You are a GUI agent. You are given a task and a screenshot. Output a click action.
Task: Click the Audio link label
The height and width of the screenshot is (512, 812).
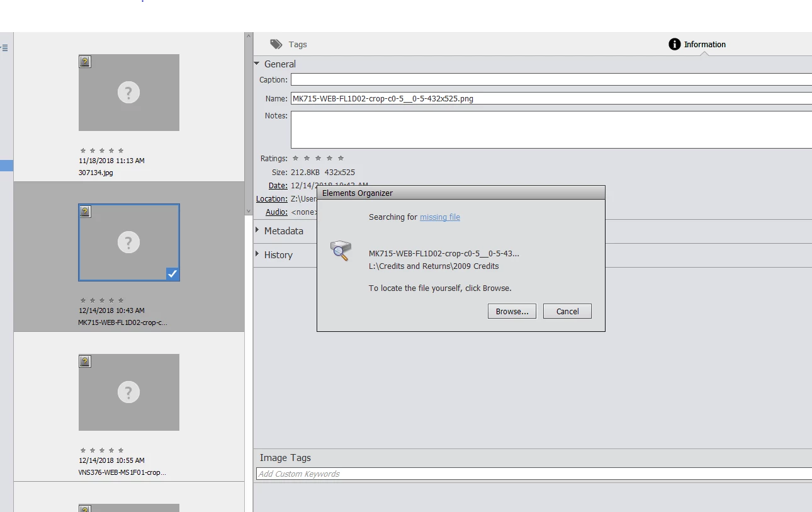(276, 212)
